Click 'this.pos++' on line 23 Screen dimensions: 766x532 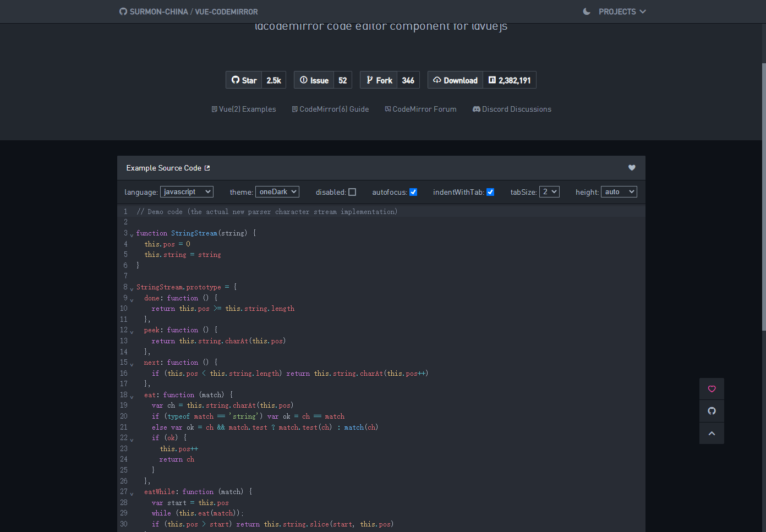(x=179, y=449)
